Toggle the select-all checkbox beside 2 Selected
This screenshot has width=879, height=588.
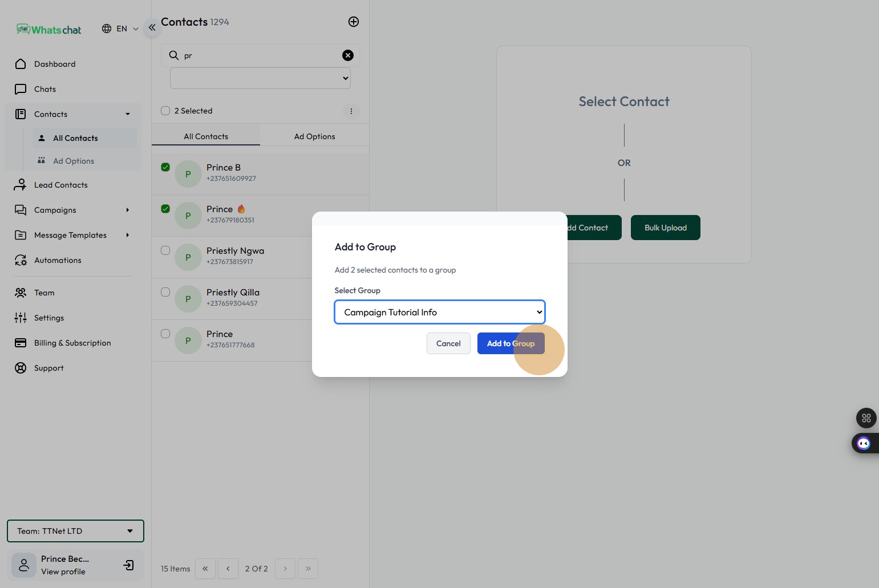pyautogui.click(x=165, y=111)
